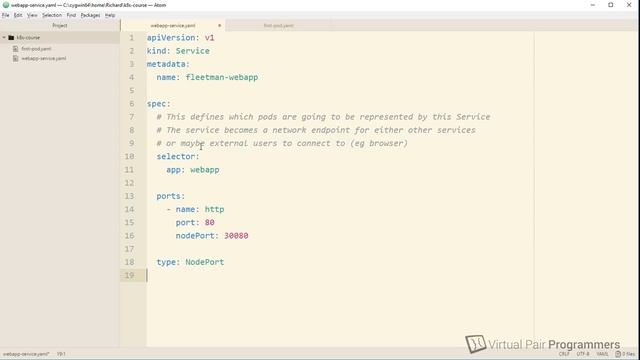Image resolution: width=640 pixels, height=360 pixels.
Task: Click the cursor position 19:1 in status bar
Action: tap(61, 354)
